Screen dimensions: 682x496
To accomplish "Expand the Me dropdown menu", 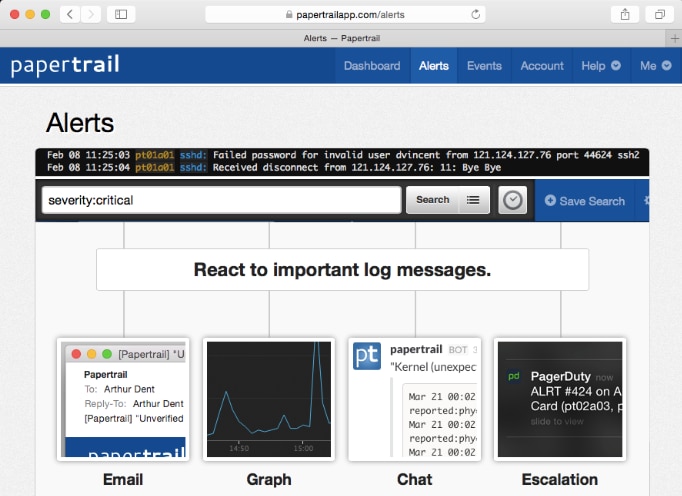I will 656,66.
